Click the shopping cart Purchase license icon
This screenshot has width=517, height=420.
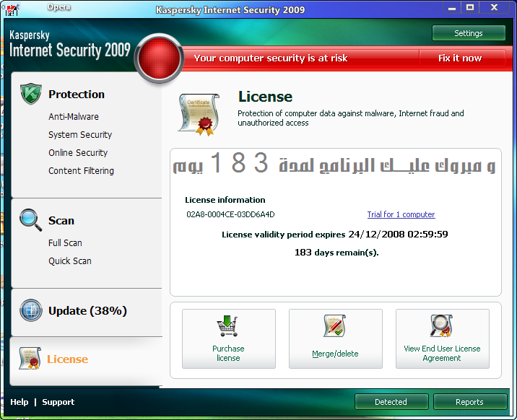coord(228,328)
